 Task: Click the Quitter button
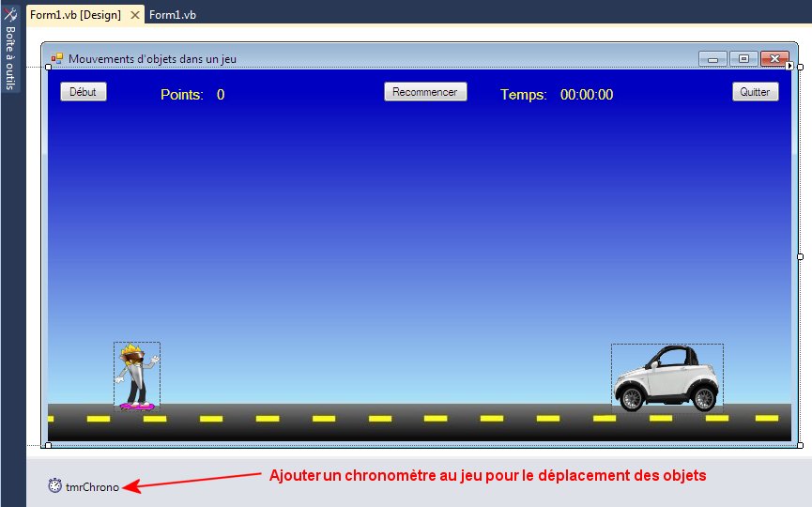tap(755, 92)
